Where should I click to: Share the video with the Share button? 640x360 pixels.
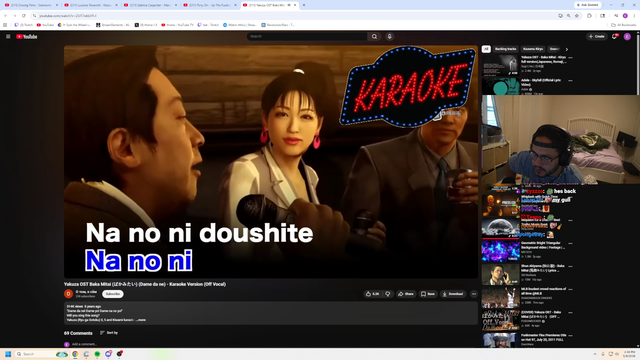click(x=406, y=294)
